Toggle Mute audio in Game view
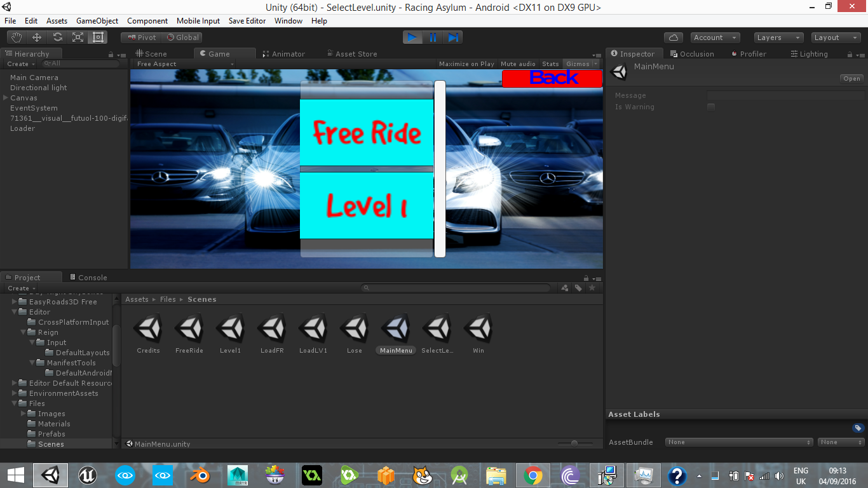868x488 pixels. 518,64
